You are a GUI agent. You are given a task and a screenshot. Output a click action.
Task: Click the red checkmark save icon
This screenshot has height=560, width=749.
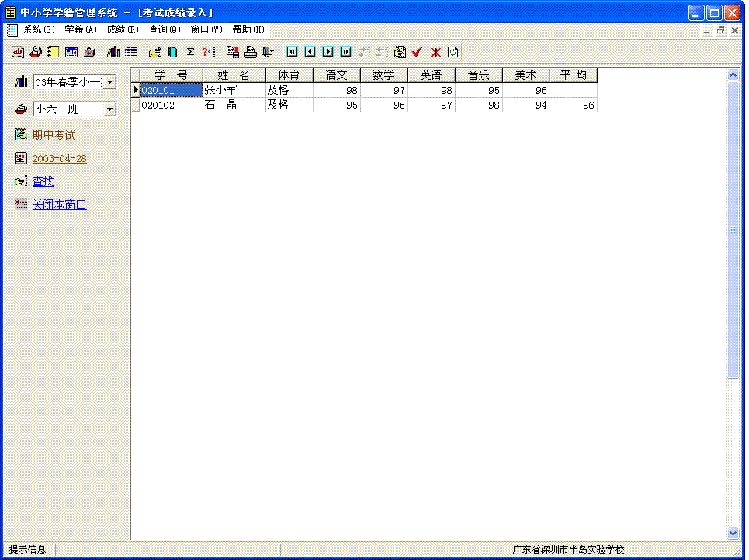(x=417, y=52)
